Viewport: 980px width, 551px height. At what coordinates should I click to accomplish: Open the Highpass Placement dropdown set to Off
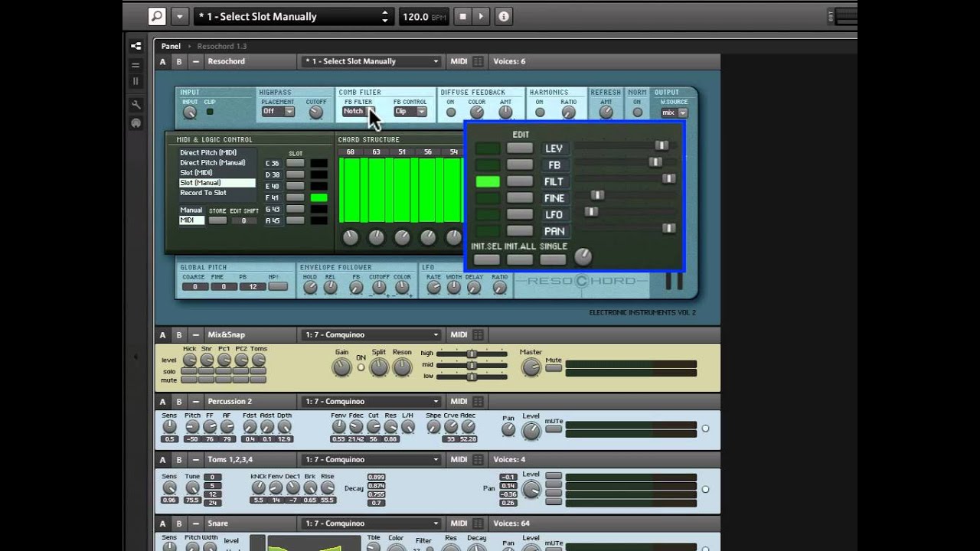pos(278,112)
